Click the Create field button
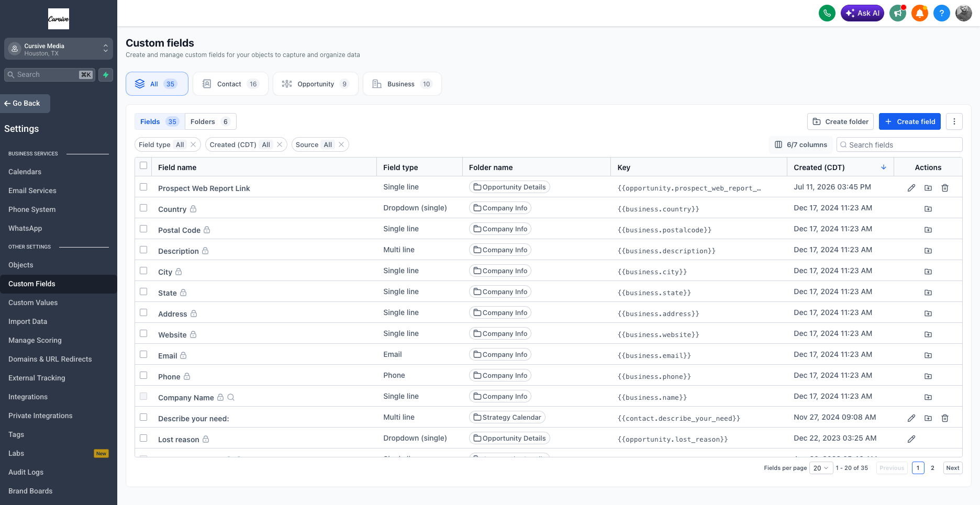The image size is (980, 505). point(910,121)
